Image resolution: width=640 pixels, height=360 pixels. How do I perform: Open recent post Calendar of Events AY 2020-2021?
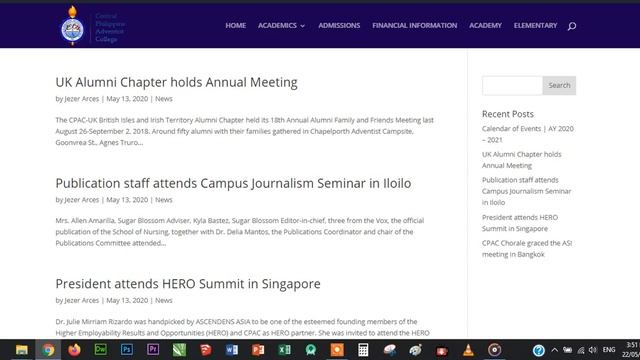528,134
